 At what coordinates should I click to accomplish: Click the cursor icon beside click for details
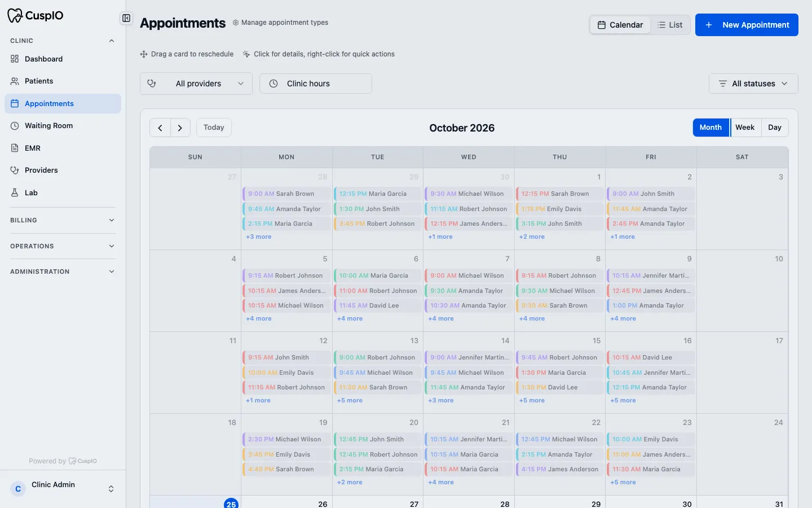click(x=246, y=54)
